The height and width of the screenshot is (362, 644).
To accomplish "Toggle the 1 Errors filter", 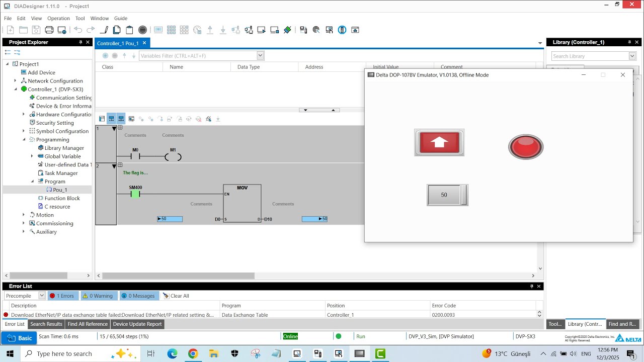I will pyautogui.click(x=62, y=296).
